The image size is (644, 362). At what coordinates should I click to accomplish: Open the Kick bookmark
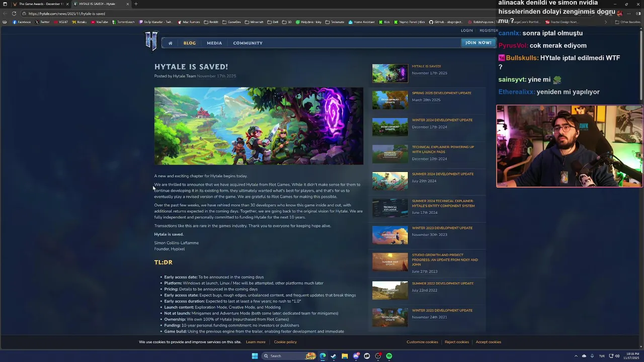(384, 22)
